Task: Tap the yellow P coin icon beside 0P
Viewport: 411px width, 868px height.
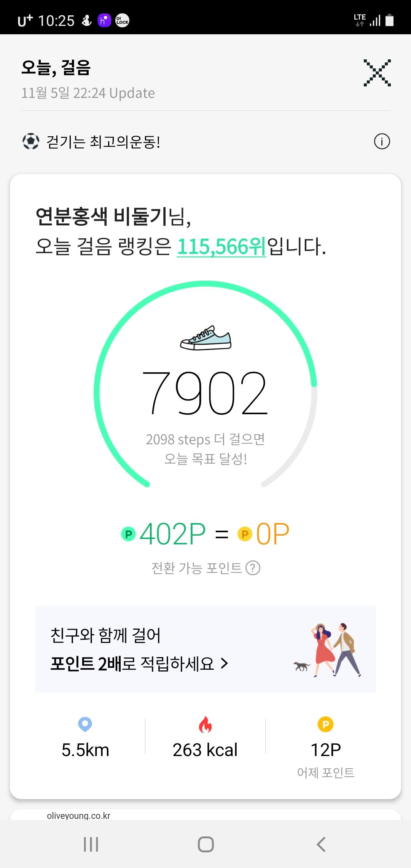Action: pos(245,534)
